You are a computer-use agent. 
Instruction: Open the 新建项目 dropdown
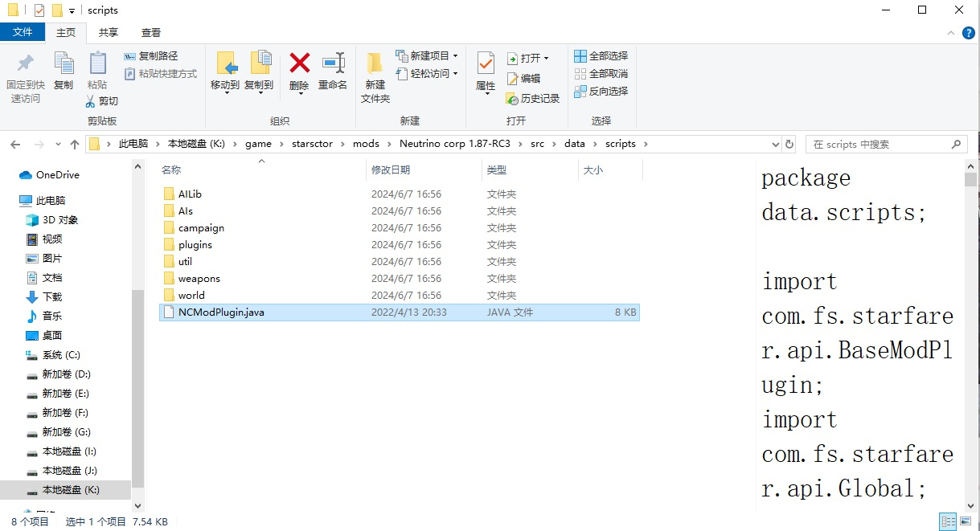coord(428,55)
